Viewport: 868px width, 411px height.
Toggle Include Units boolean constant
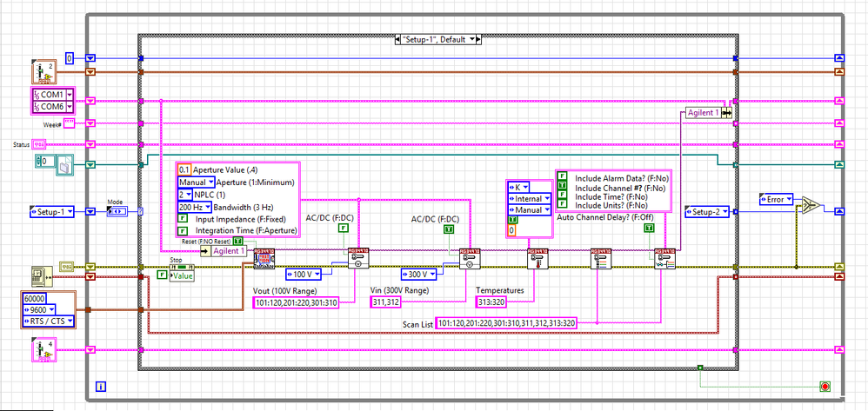(x=561, y=205)
